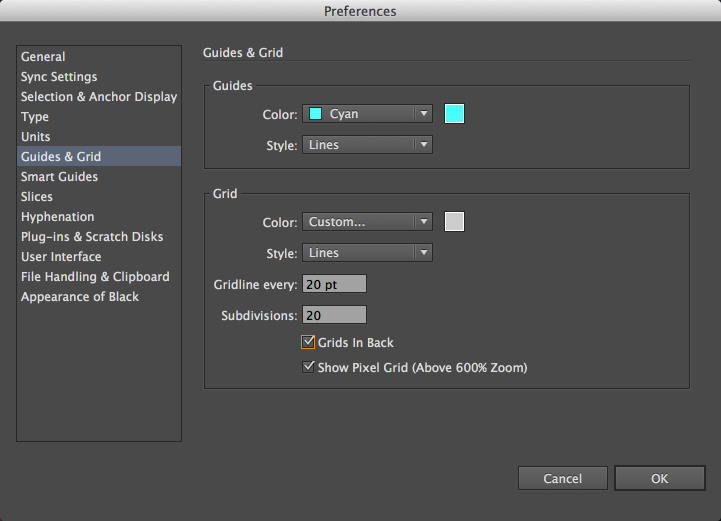This screenshot has height=521, width=721.
Task: Open the Grid Style dropdown
Action: [x=366, y=253]
